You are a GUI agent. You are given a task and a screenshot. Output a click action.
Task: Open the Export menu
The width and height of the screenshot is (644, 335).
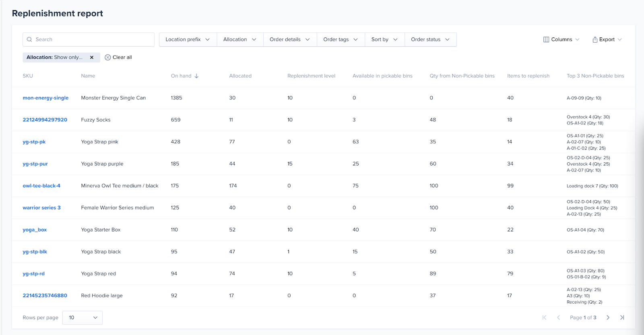click(607, 39)
